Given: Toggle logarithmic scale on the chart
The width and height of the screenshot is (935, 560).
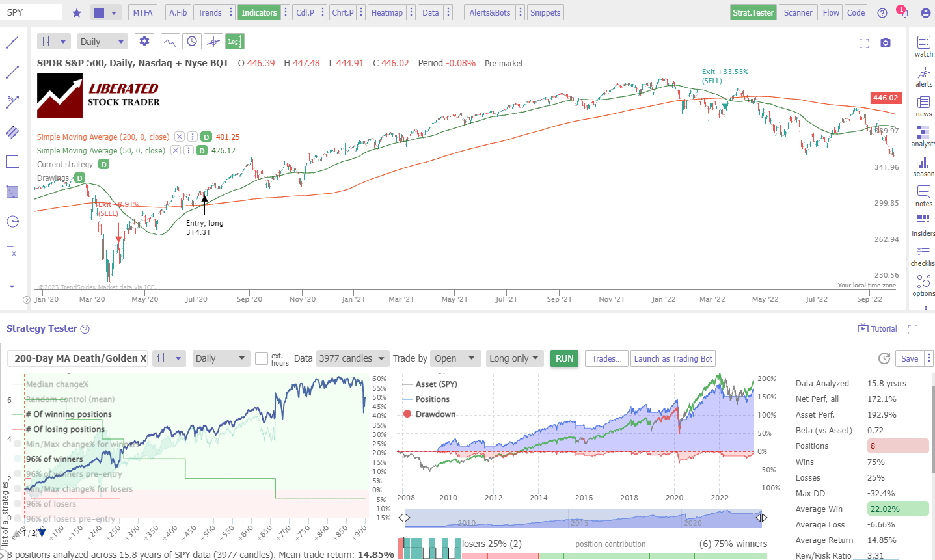Looking at the screenshot, I should [x=234, y=40].
